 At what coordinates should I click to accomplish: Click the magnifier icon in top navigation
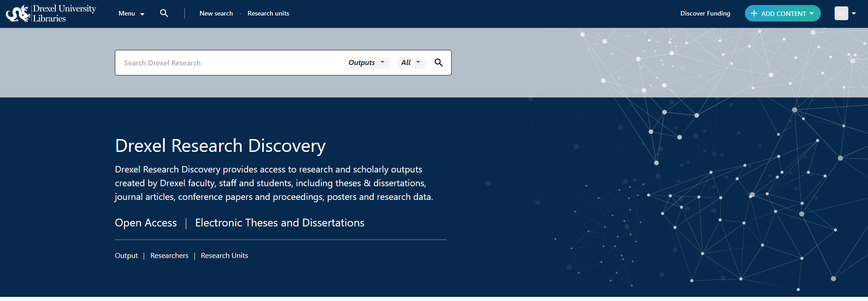click(x=164, y=13)
